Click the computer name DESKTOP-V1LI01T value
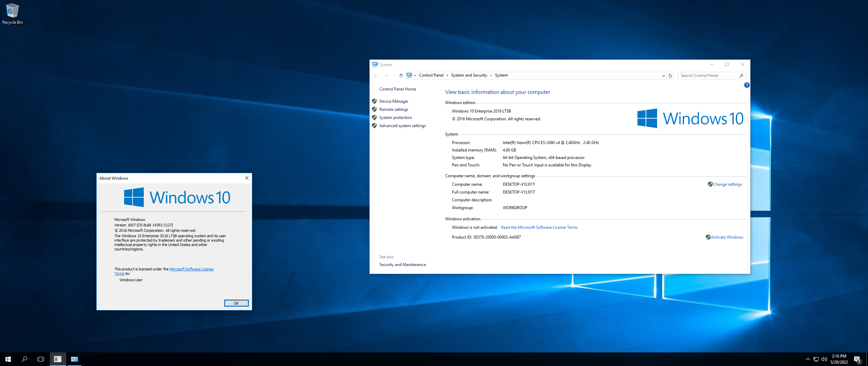This screenshot has height=366, width=868. (x=519, y=184)
